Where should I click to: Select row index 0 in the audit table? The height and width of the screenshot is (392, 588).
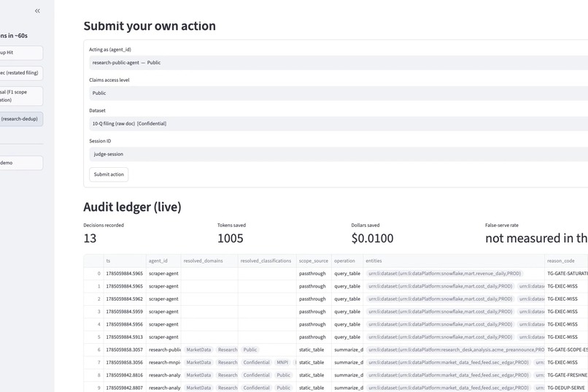pos(94,274)
